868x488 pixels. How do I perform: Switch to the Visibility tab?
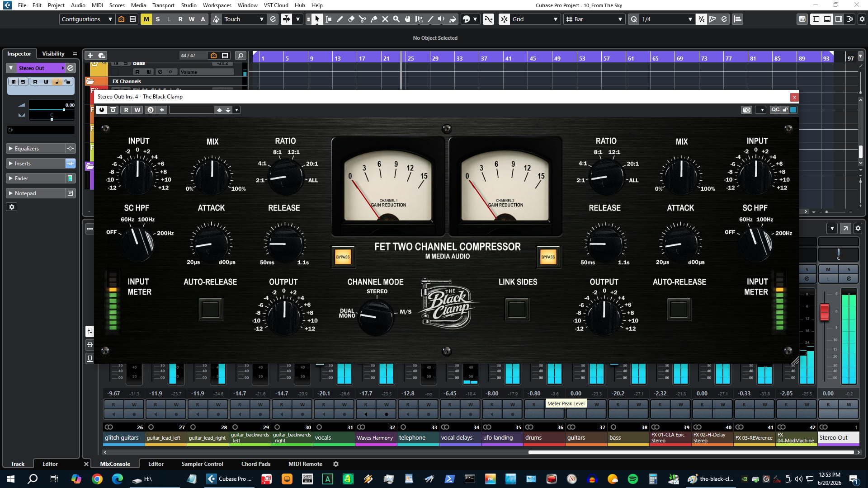[x=53, y=54]
